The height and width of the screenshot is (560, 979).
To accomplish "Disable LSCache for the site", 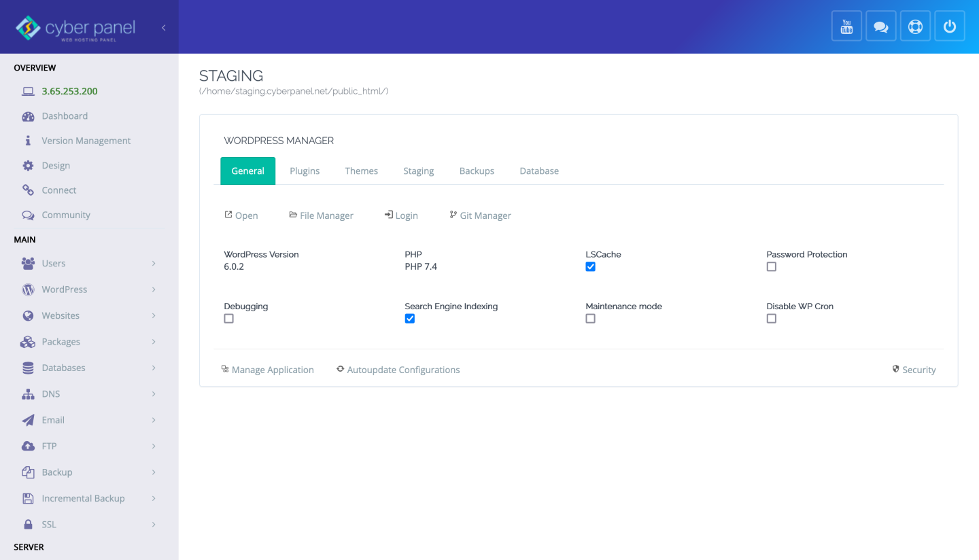I will coord(590,266).
